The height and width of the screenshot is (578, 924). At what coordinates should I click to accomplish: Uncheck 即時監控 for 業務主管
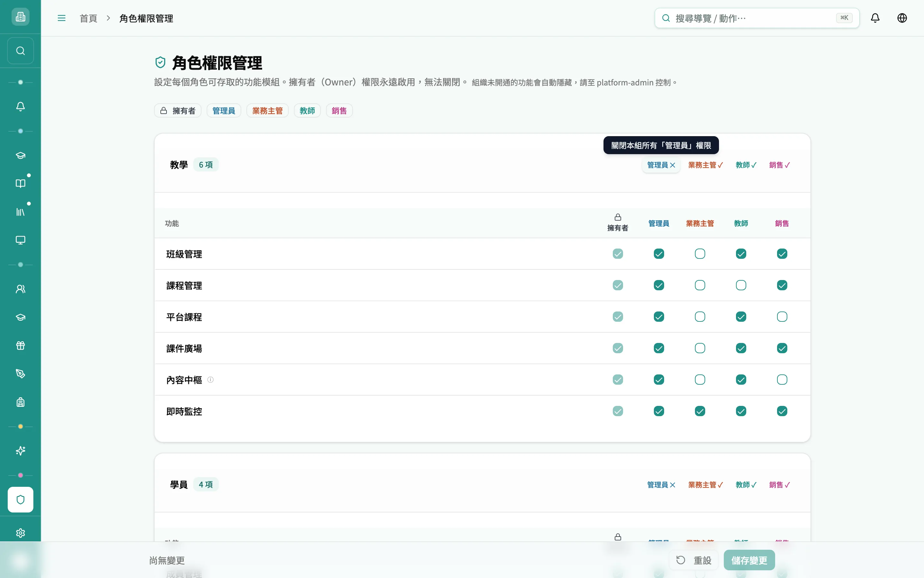coord(700,411)
